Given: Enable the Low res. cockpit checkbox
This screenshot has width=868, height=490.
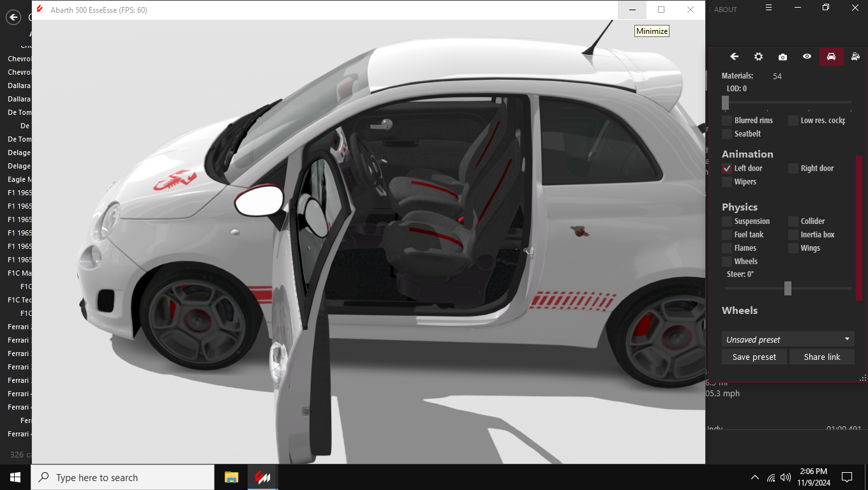Looking at the screenshot, I should [x=793, y=121].
